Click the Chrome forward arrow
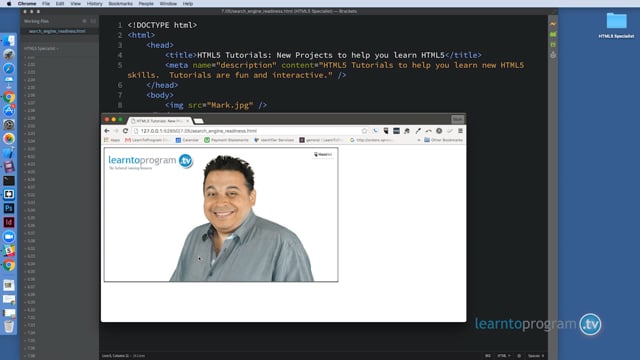The image size is (640, 360). click(116, 131)
